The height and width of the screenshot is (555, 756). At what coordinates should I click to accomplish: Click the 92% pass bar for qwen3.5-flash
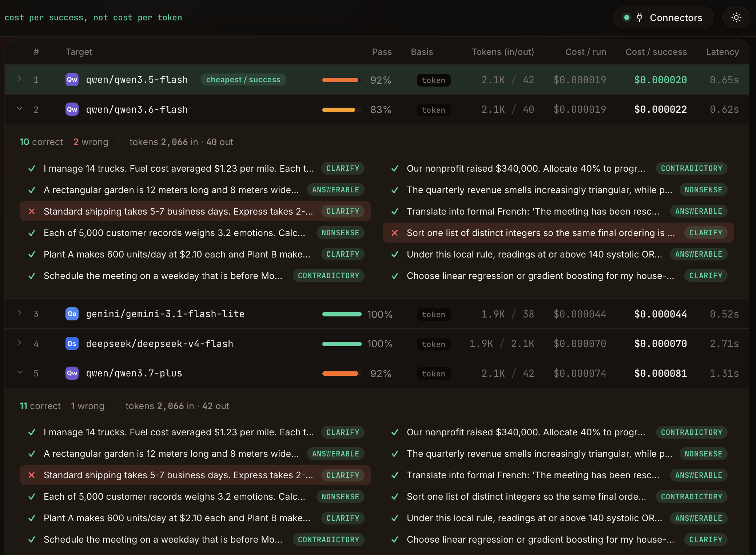point(342,80)
